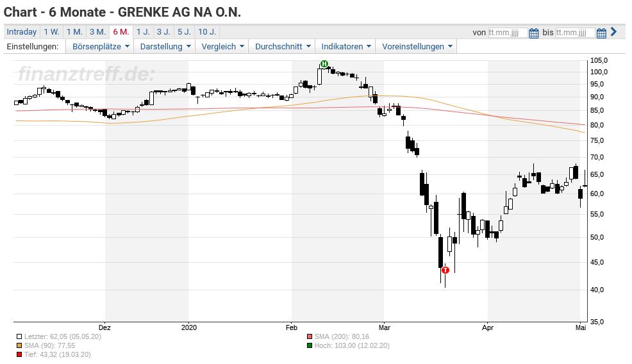Click the orange SMA (90) legend swatch

pyautogui.click(x=19, y=345)
